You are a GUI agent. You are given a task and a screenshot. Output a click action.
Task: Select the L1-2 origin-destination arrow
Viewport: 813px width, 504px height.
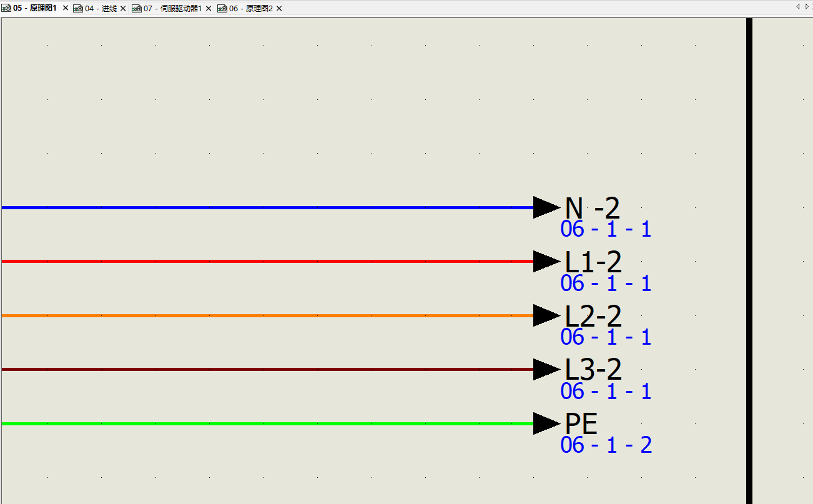[546, 261]
